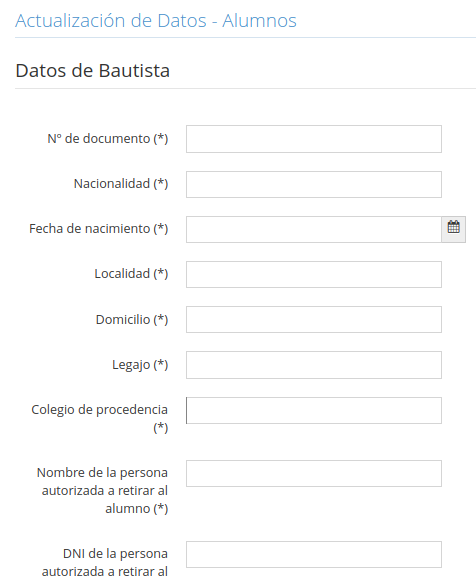
Task: Click the Fecha de nacimiento input box
Action: pyautogui.click(x=314, y=229)
